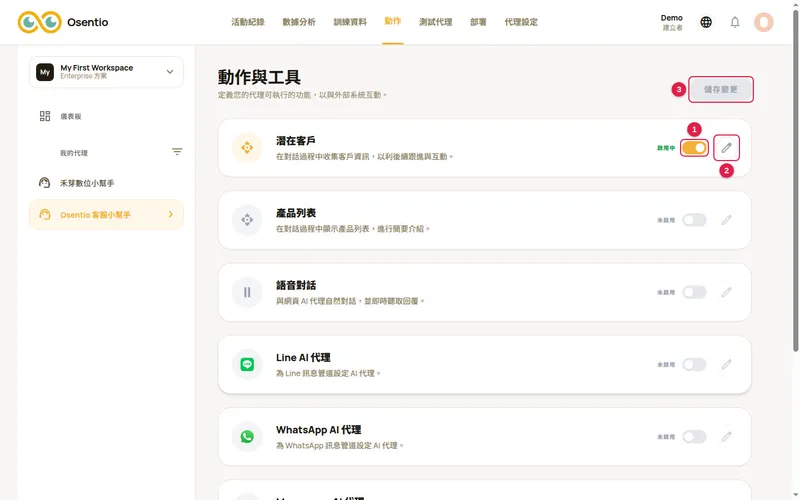Click the Demo 建立者 account label
The image size is (800, 500).
(672, 22)
